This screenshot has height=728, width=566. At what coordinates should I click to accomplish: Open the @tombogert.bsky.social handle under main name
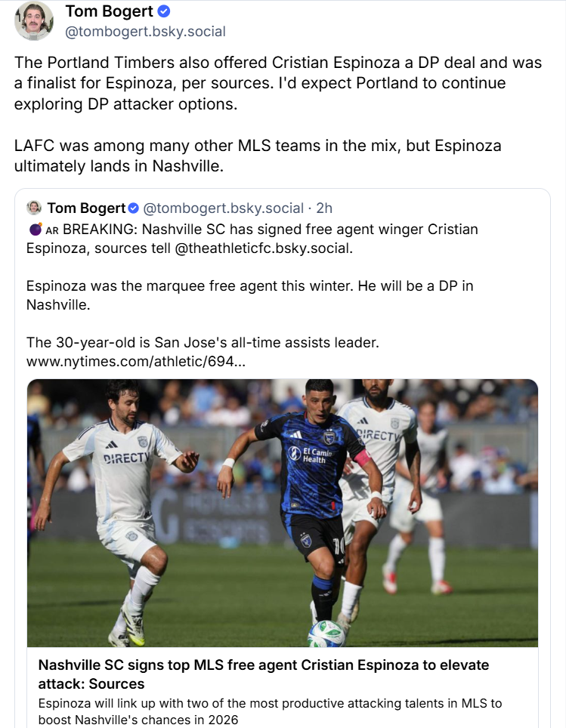(x=145, y=32)
